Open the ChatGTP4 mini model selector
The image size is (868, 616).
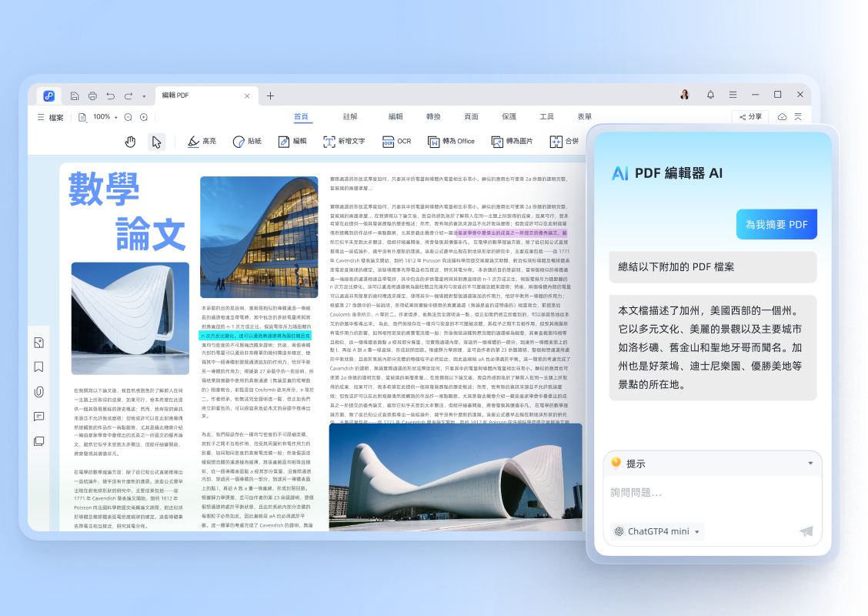(x=657, y=531)
